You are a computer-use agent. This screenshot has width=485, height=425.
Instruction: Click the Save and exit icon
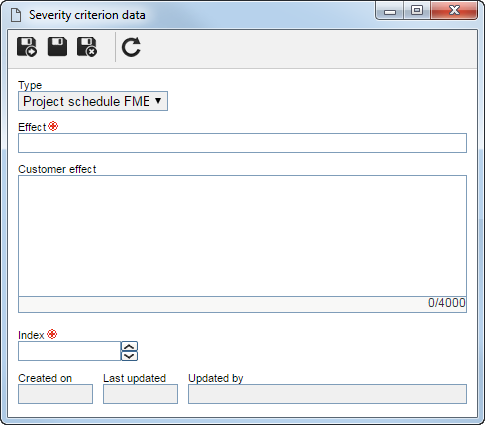[x=87, y=47]
